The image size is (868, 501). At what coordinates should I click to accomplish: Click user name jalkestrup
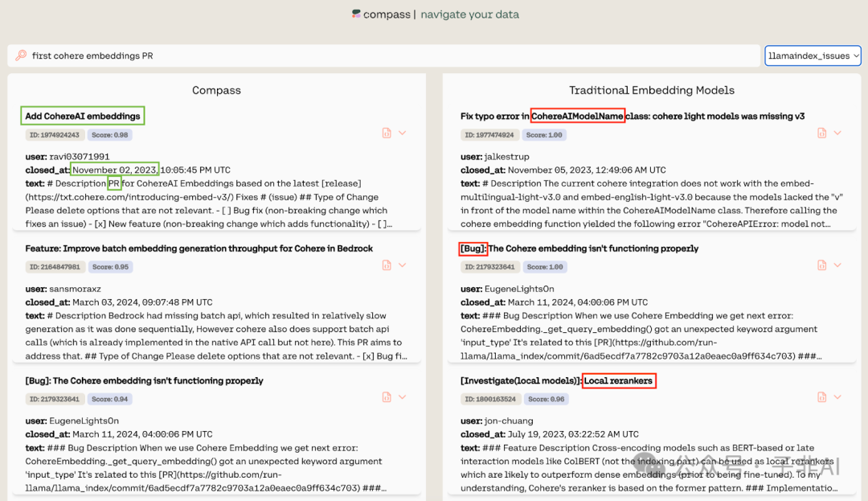pyautogui.click(x=506, y=157)
